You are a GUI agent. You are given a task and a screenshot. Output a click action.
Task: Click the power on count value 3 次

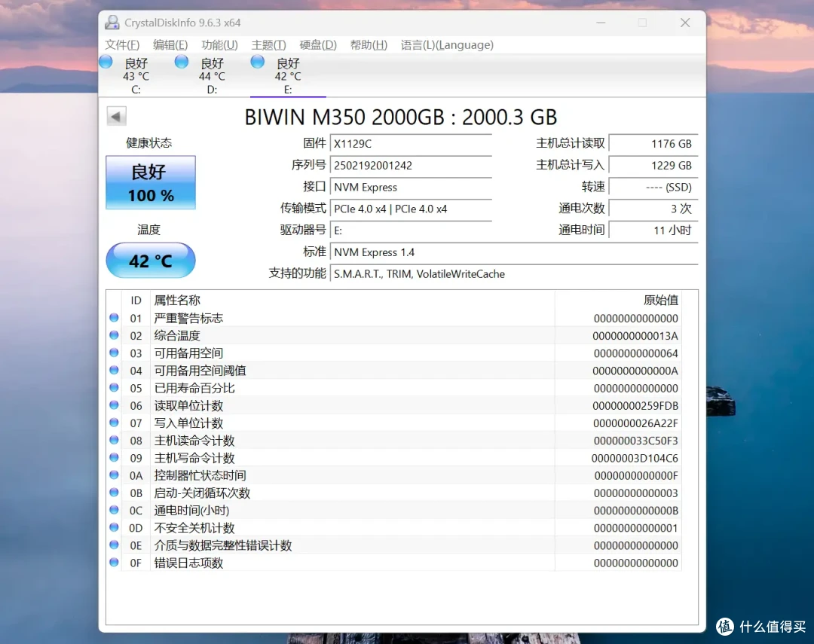653,209
